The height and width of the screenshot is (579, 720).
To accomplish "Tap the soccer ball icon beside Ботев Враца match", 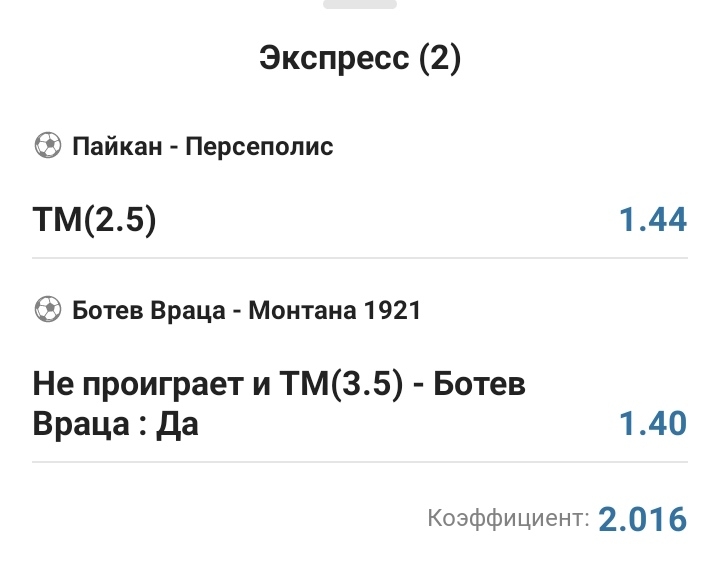I will click(x=47, y=310).
